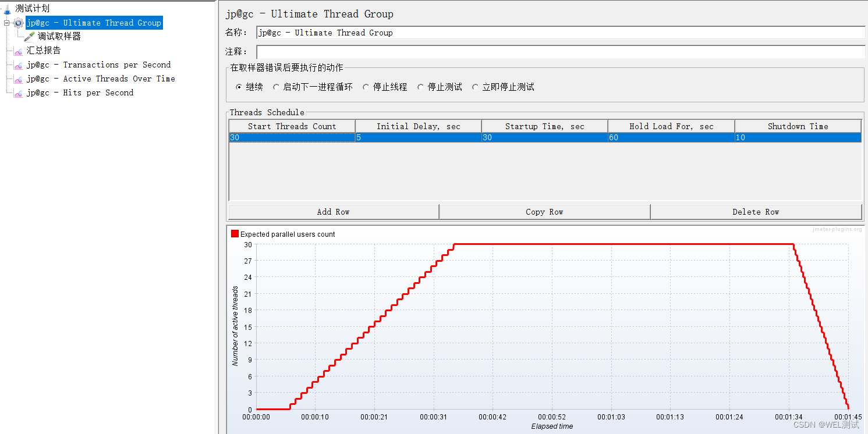Viewport: 868px width, 434px height.
Task: Select the Start Threads Count cell showing 30
Action: (291, 137)
